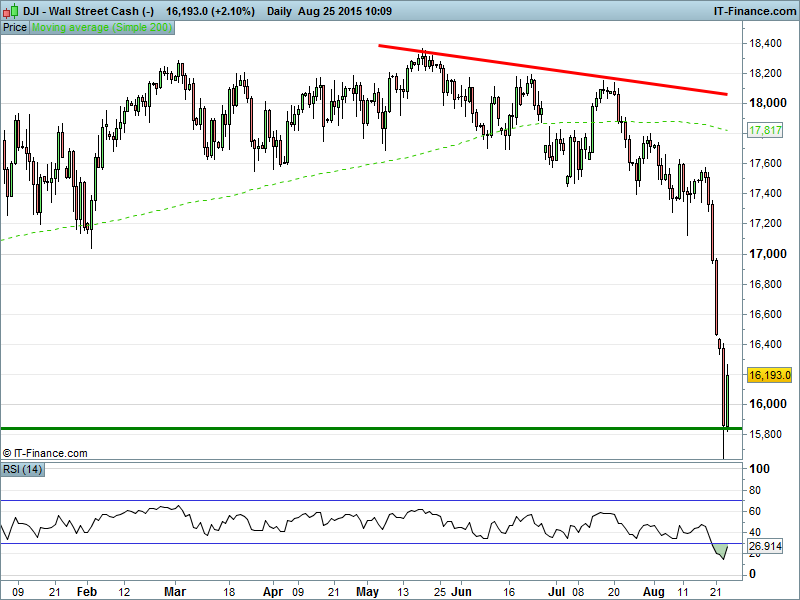Click the yellow 16,193.0 current price tag

(769, 375)
